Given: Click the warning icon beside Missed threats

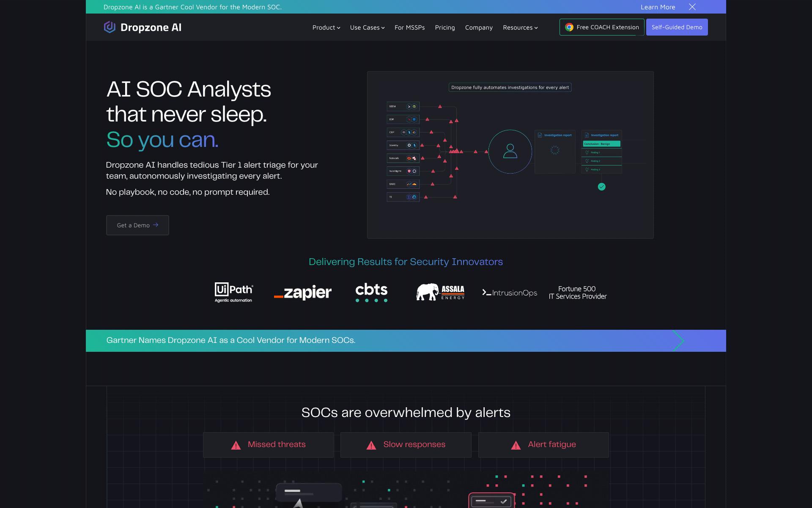Looking at the screenshot, I should coord(236,445).
